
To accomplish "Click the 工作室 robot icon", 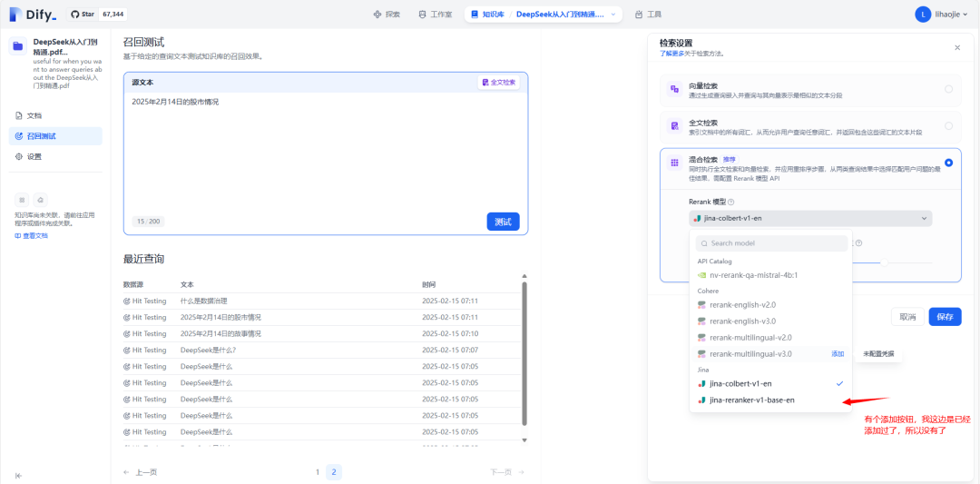I will point(423,15).
